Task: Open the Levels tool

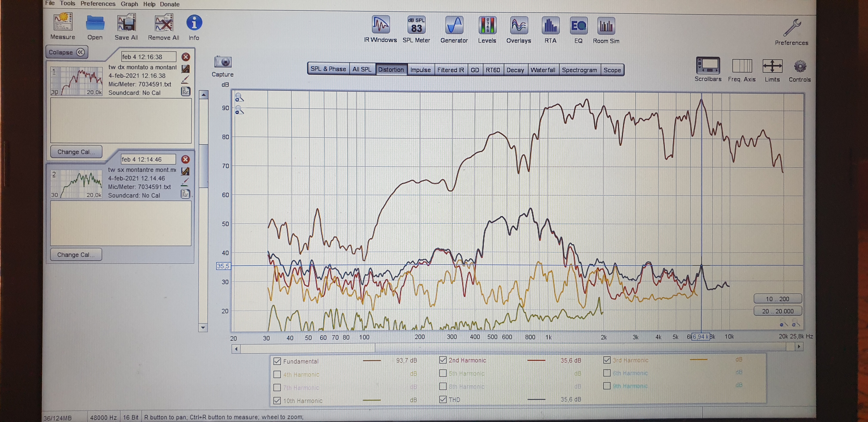Action: coord(487,26)
